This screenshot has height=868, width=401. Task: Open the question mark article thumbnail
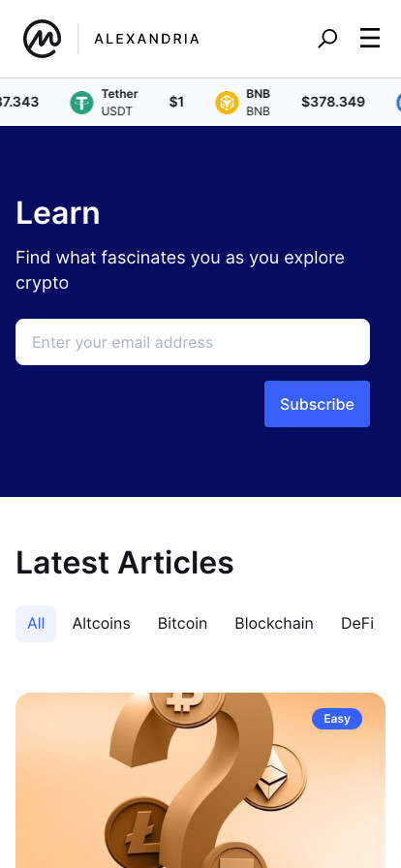tap(200, 781)
